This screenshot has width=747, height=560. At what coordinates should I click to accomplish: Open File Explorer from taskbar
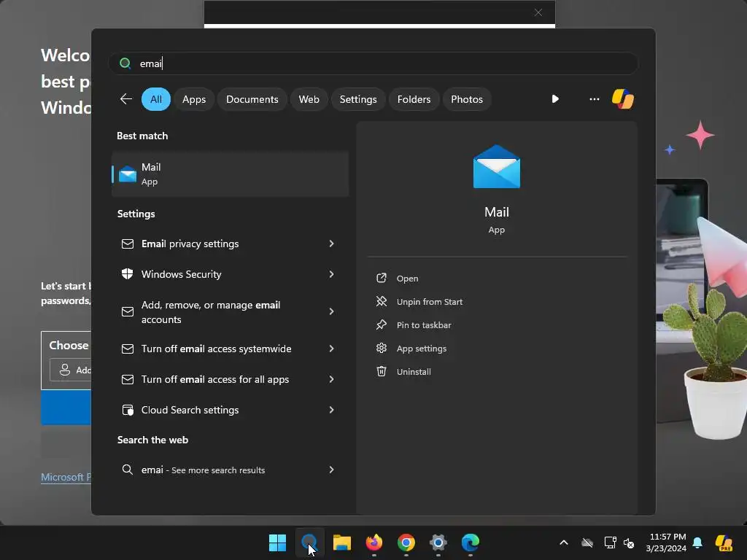[341, 542]
